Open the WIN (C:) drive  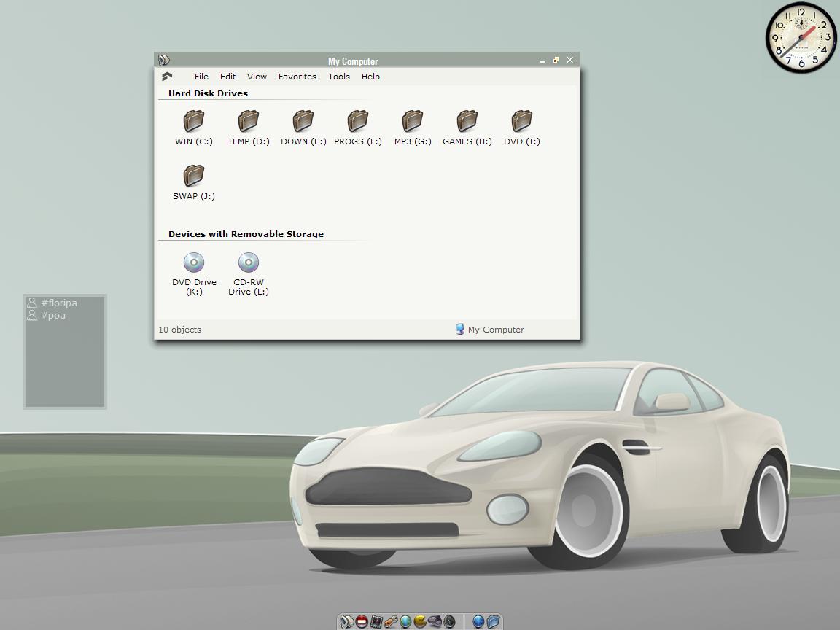click(x=194, y=121)
